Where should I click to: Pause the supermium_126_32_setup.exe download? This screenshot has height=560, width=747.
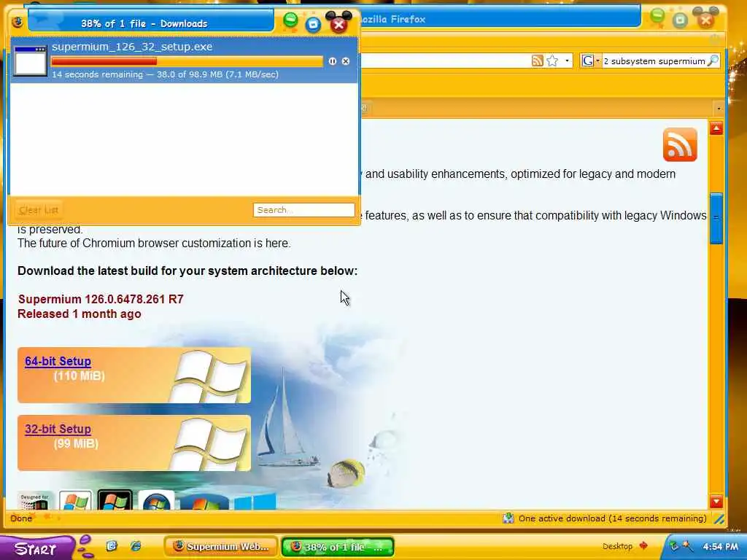tap(332, 61)
